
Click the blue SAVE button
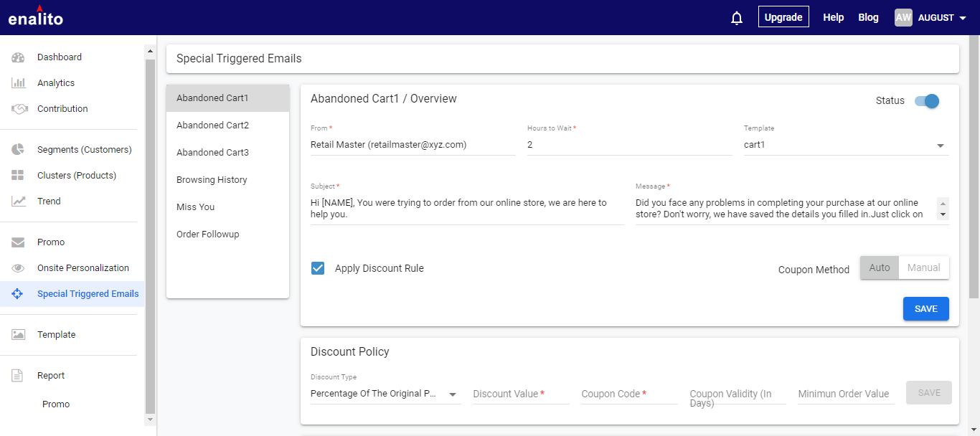pos(925,308)
